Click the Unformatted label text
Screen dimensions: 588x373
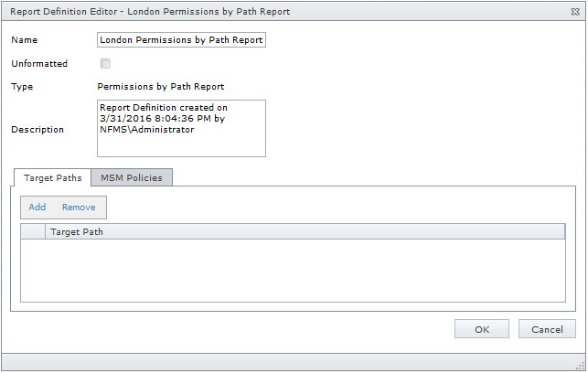pos(37,64)
